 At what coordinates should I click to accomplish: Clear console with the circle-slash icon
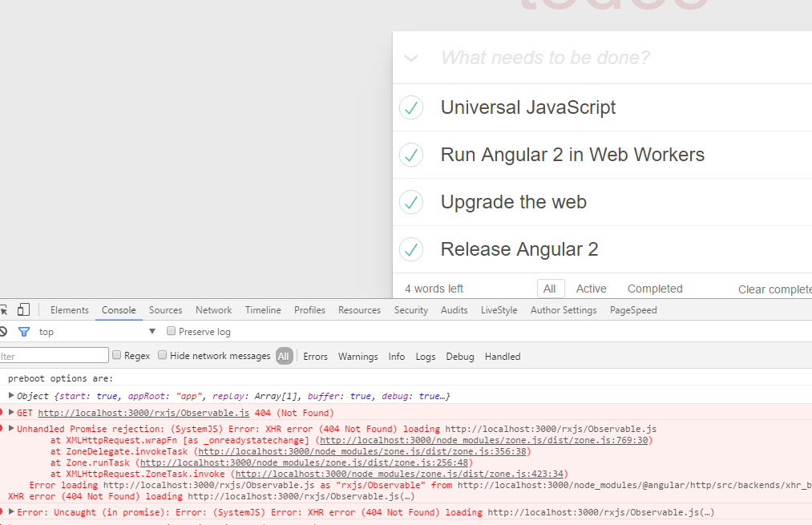pos(2,331)
